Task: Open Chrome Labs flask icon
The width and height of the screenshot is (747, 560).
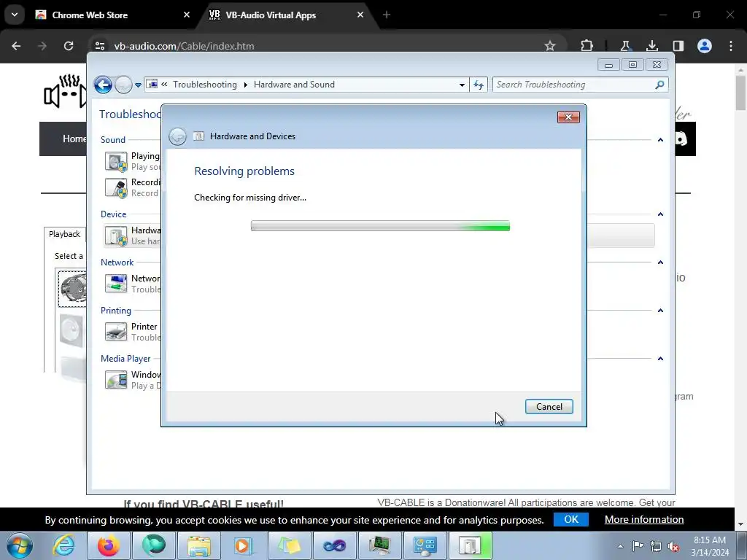Action: pos(625,46)
